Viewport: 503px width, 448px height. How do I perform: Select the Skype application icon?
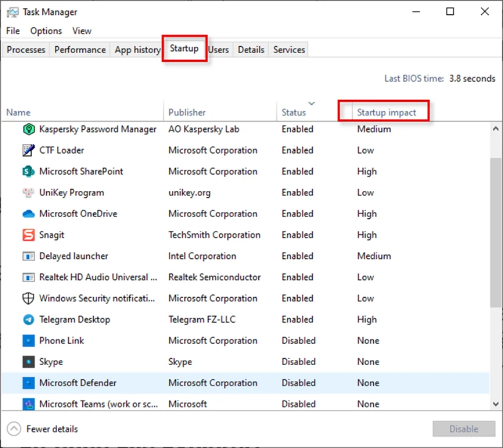pos(29,362)
